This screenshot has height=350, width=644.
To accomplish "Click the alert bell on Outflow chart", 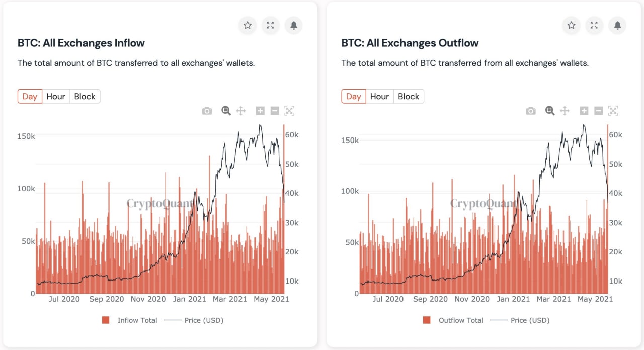I will pos(617,25).
